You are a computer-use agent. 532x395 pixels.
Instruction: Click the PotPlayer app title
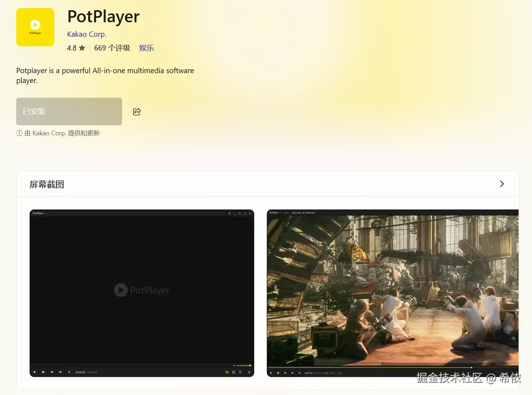point(103,17)
